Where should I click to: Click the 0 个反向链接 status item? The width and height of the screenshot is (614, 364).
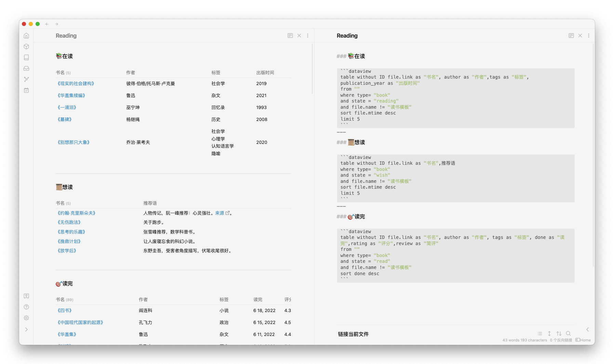tap(561, 340)
